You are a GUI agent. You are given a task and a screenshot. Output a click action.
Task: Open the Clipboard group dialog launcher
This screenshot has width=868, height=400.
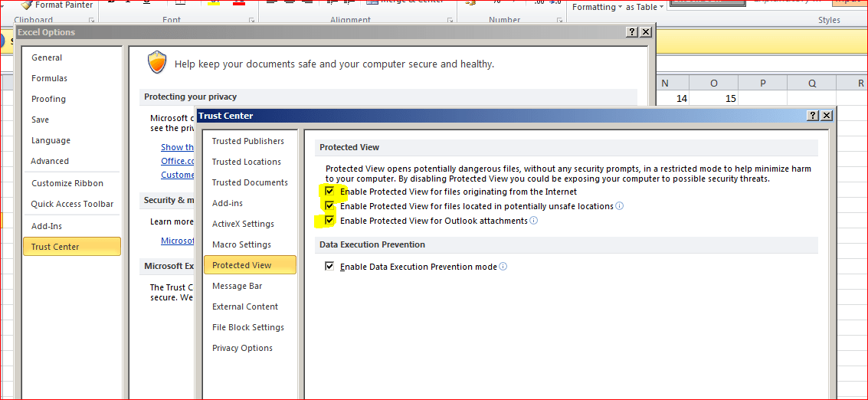[x=92, y=21]
